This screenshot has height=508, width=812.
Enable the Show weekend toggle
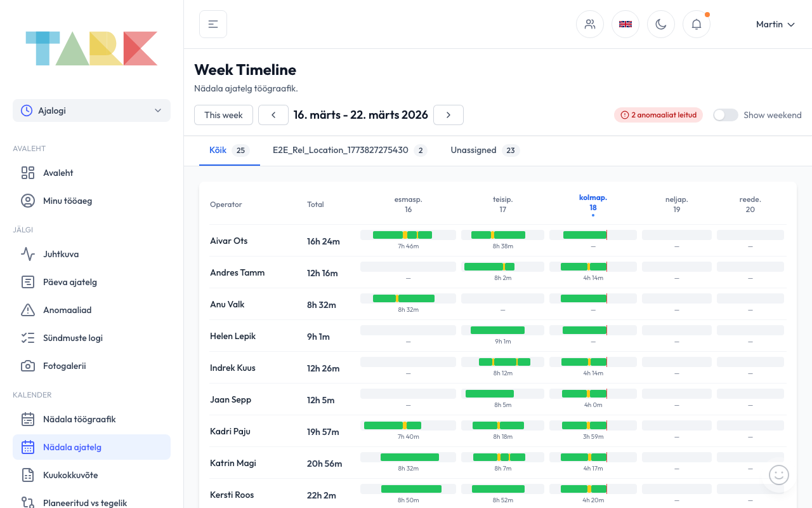tap(725, 115)
